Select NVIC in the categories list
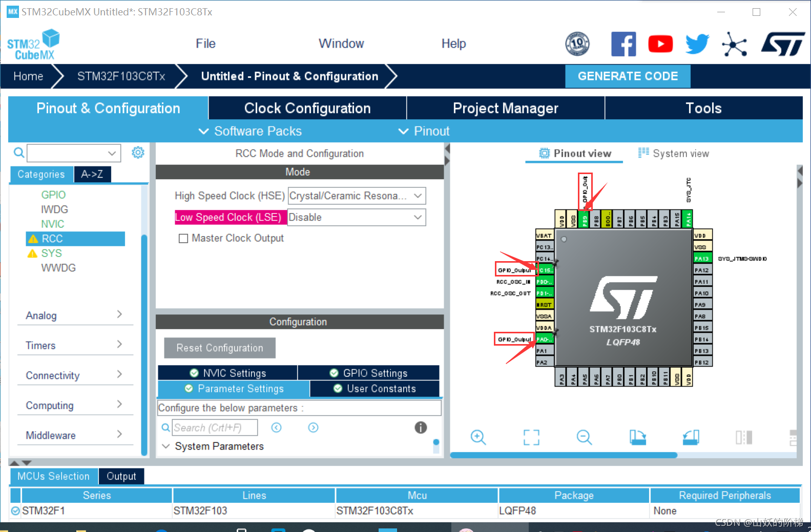811x532 pixels. click(53, 224)
